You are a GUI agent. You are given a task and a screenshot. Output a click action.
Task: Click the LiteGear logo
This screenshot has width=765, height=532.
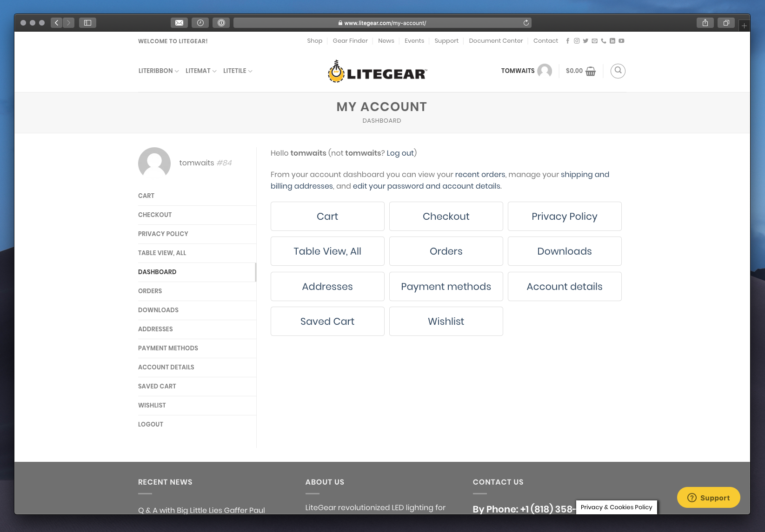pos(377,72)
